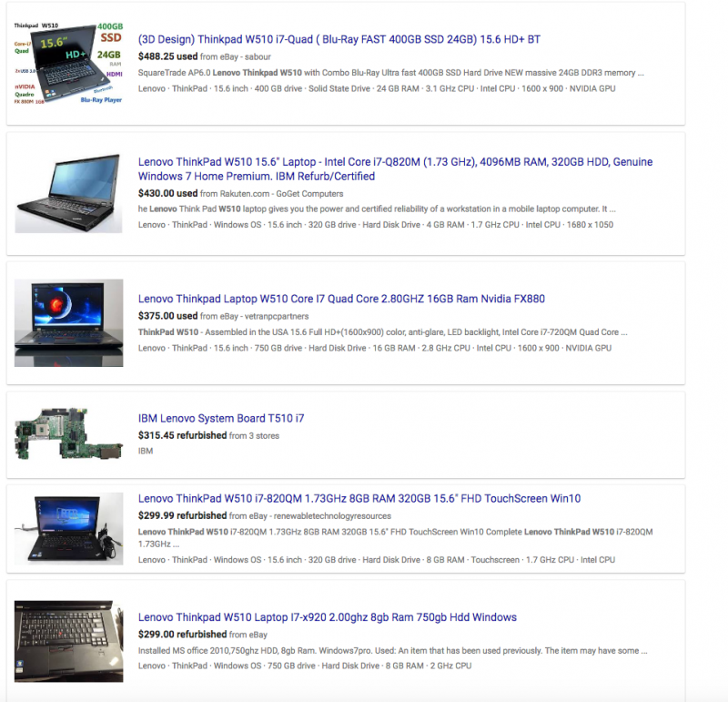Click the 'Lenovo ThinkPad W510 i7-820QM 1.73GHz' description snippet

[395, 537]
